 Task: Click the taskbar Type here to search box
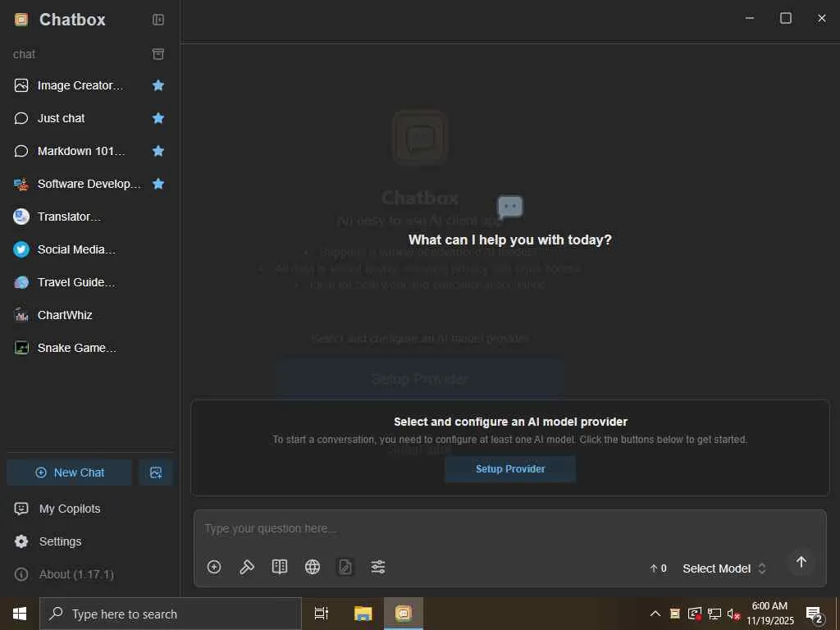tap(171, 614)
